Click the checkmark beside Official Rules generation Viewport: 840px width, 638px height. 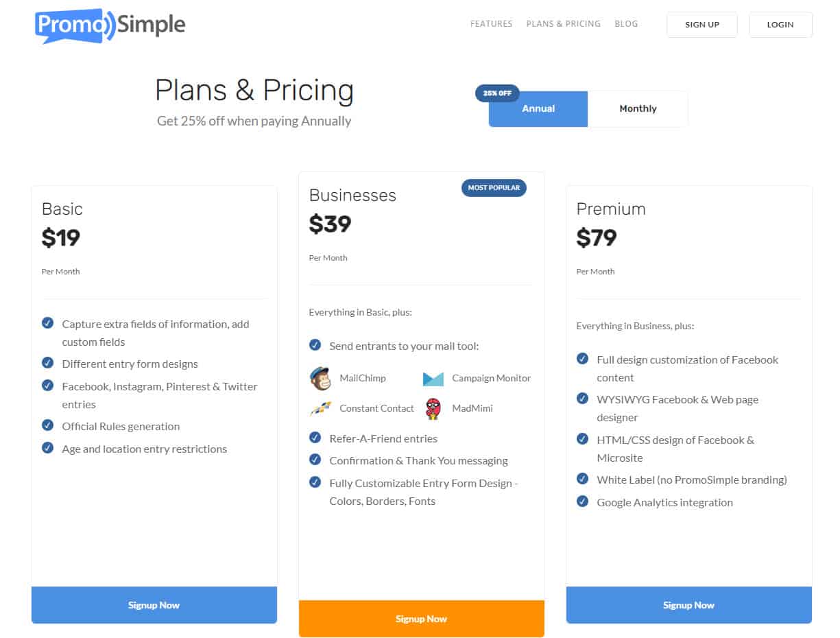tap(48, 425)
